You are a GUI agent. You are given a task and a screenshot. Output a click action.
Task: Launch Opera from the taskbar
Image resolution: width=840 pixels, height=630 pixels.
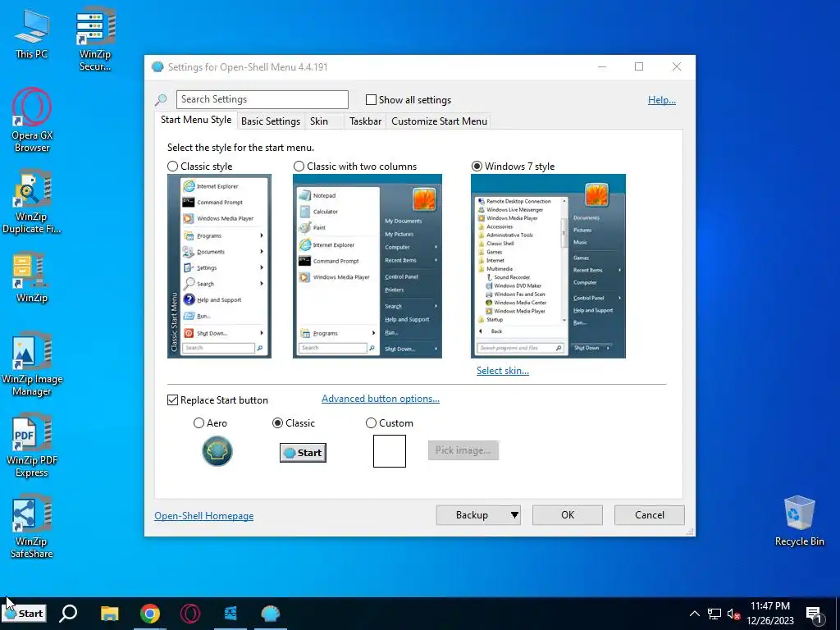pos(190,613)
